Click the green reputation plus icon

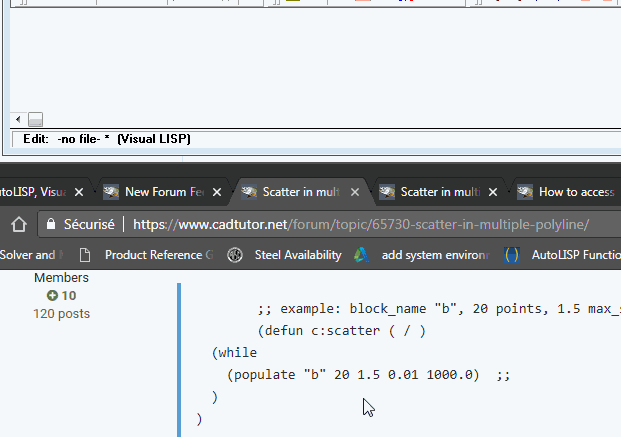pos(52,296)
